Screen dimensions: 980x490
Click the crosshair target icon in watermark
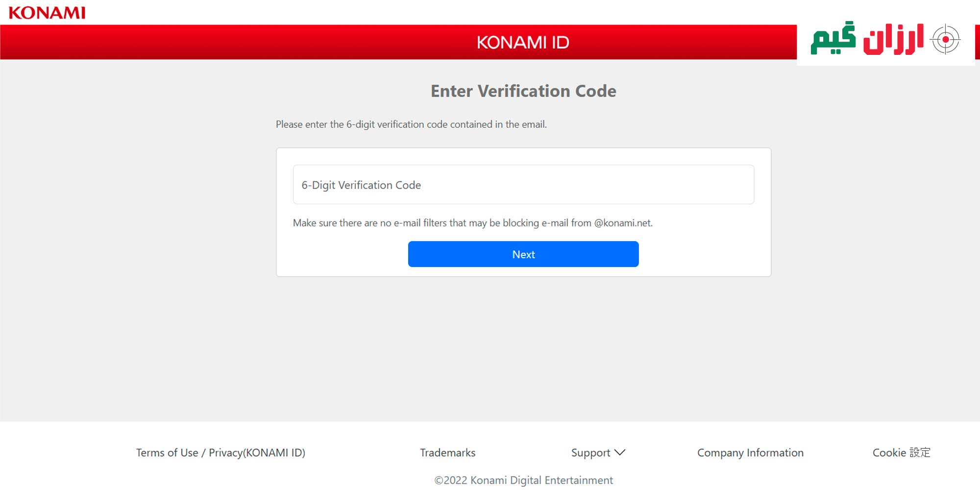tap(945, 40)
